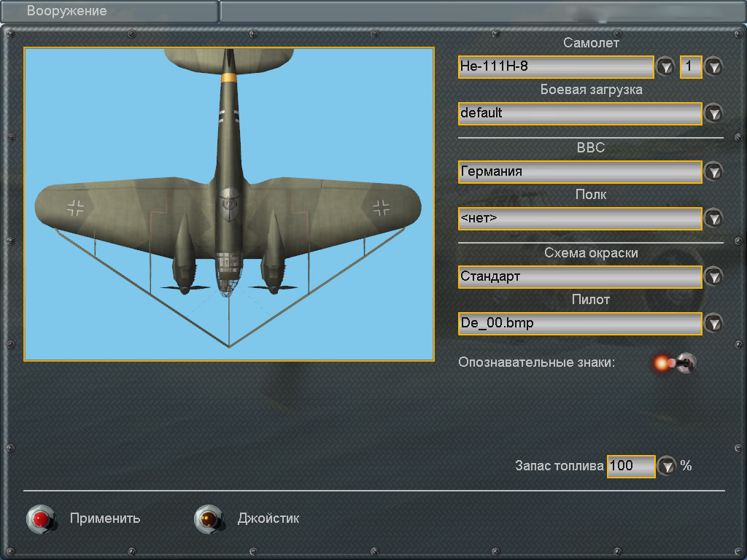
Task: Click the aircraft number field showing 1
Action: coord(690,67)
